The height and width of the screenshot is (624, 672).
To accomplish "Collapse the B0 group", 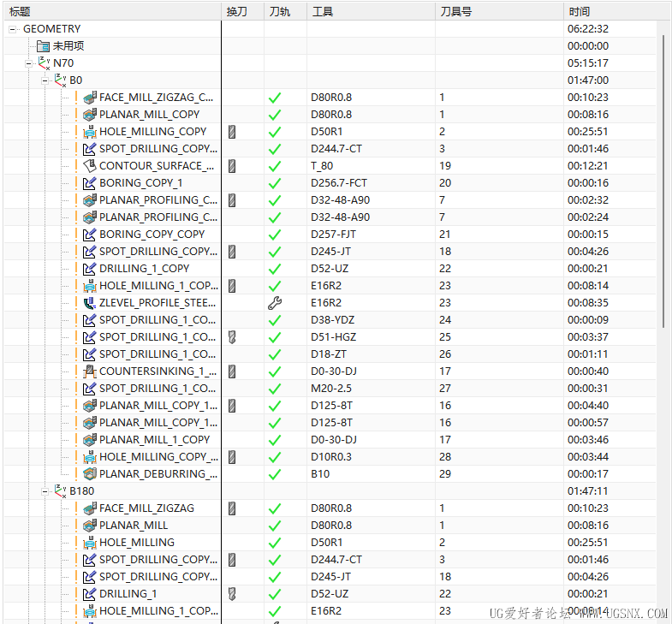I will 45,80.
